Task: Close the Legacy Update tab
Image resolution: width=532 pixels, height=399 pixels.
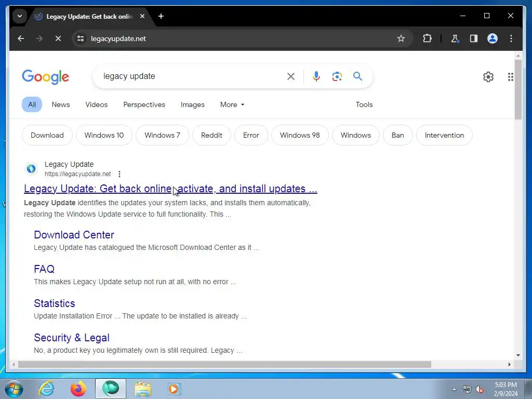Action: pos(142,16)
